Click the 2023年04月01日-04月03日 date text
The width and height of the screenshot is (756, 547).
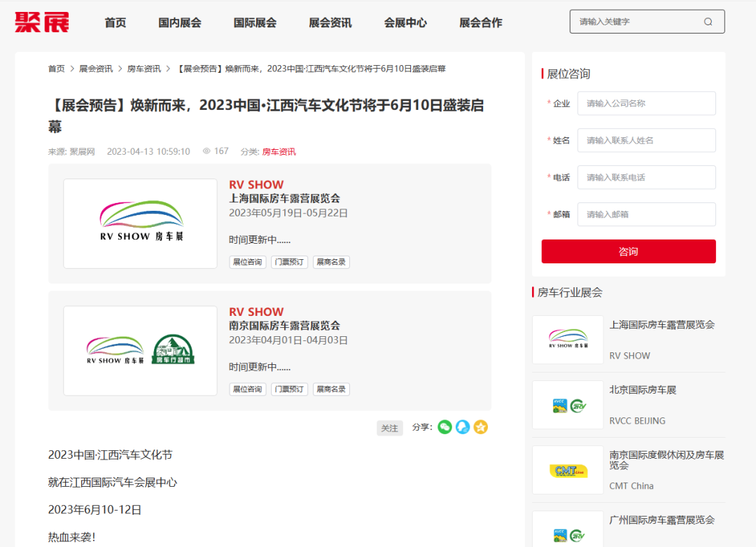click(x=288, y=340)
